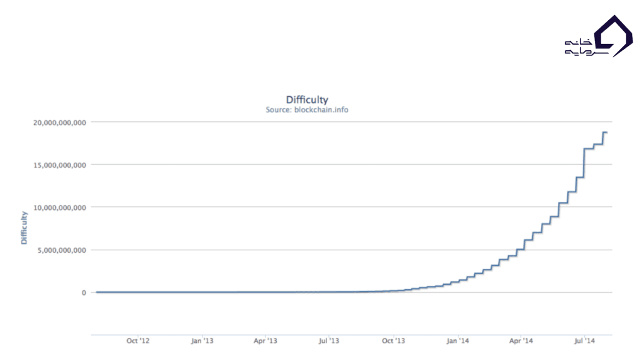The image size is (644, 362).
Task: Select the Jan '13 x-axis label
Action: pyautogui.click(x=202, y=341)
